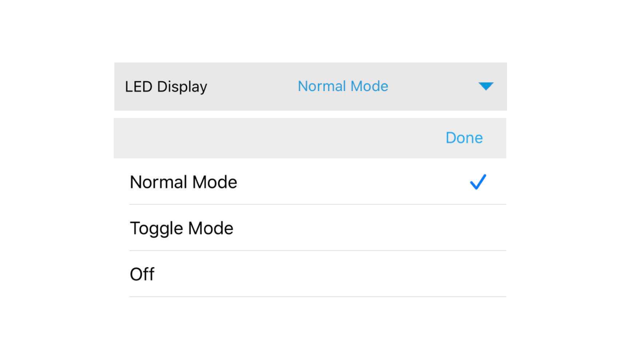Click the blue checkmark beside Normal Mode
The height and width of the screenshot is (364, 618).
click(x=478, y=182)
